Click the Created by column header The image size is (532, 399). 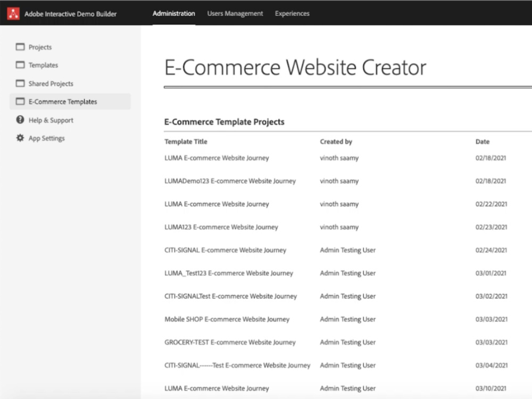336,142
